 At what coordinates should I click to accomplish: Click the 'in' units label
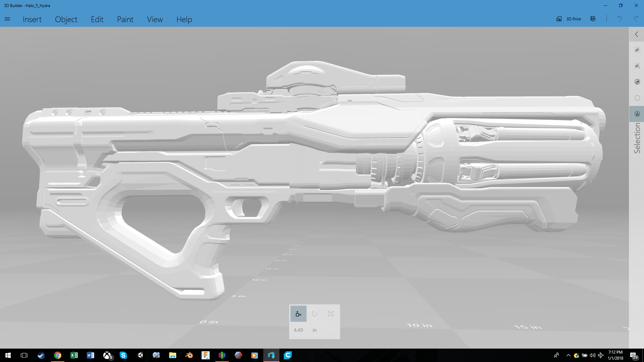(x=315, y=330)
